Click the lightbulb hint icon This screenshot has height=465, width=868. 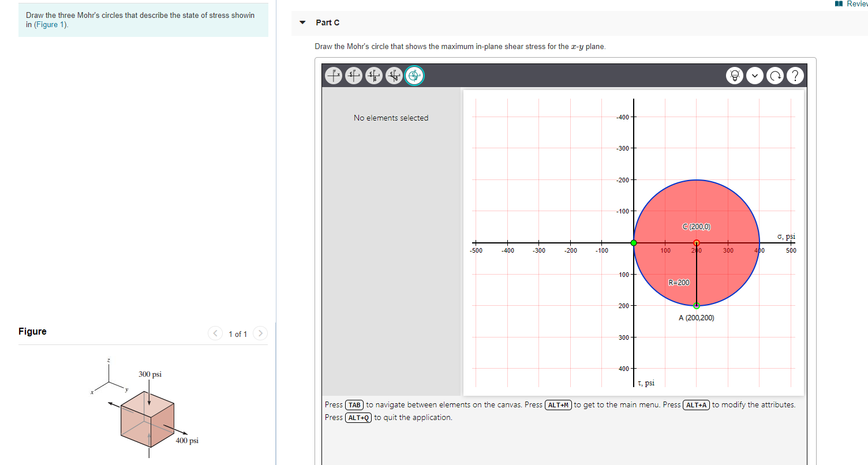pos(736,76)
